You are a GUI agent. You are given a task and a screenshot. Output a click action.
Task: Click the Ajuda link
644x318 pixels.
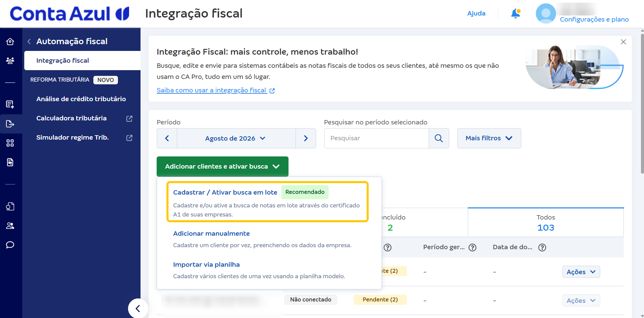(x=476, y=13)
